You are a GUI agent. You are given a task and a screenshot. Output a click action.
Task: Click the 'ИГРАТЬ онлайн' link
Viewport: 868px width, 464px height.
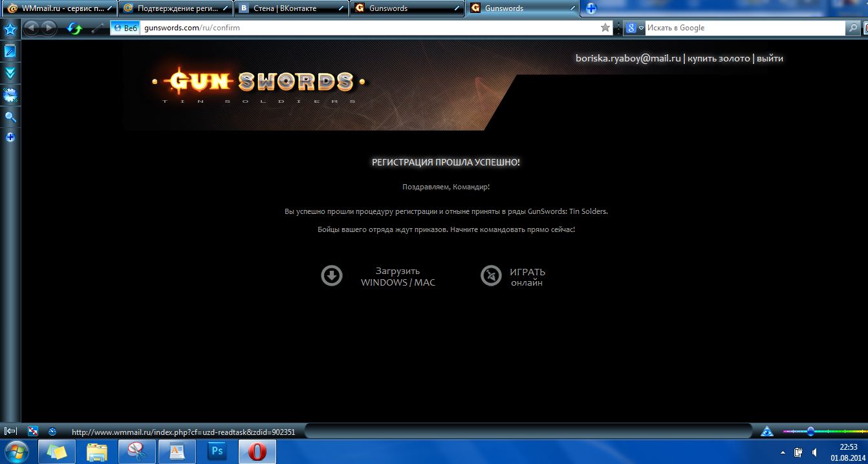coord(527,277)
